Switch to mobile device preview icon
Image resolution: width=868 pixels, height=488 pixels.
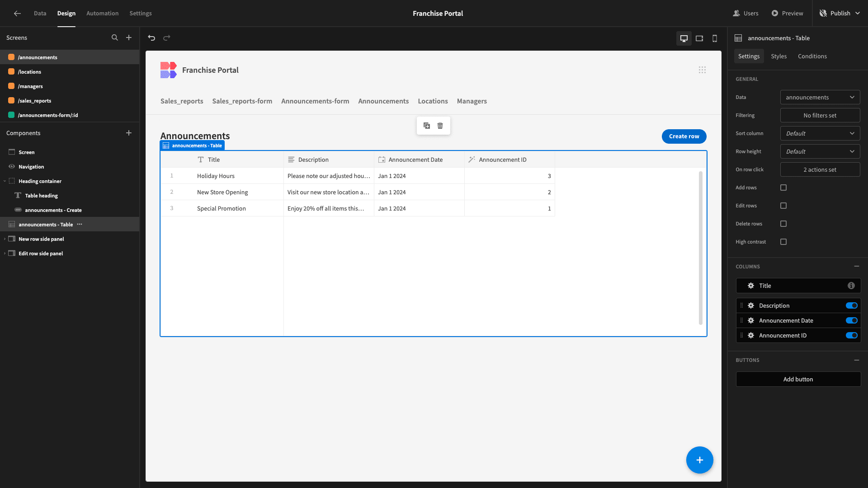click(x=715, y=38)
